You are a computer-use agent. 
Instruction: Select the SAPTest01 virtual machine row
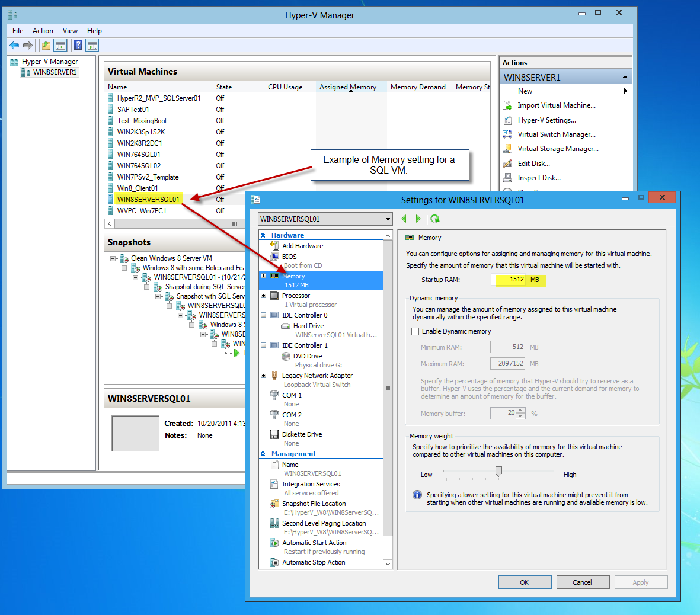point(133,110)
